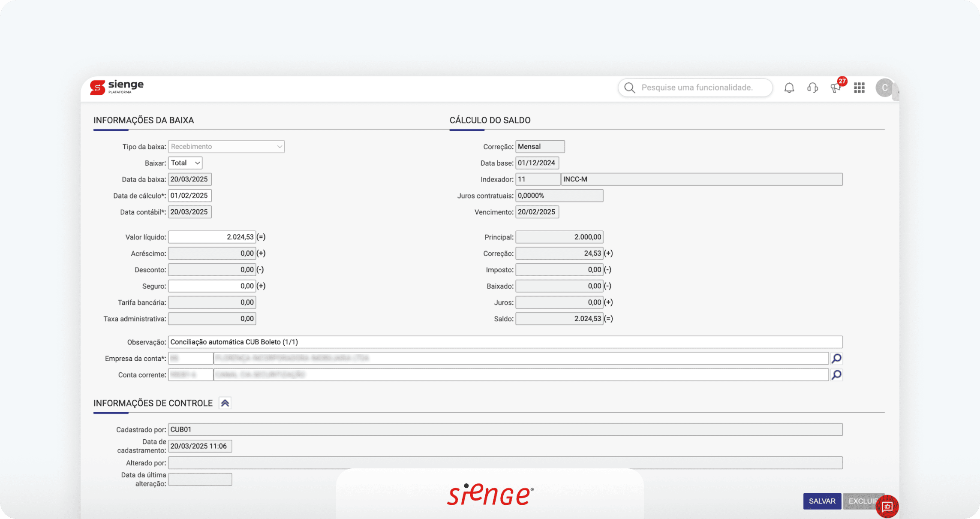Collapse Informações de Controle section
The height and width of the screenshot is (519, 980).
(225, 403)
